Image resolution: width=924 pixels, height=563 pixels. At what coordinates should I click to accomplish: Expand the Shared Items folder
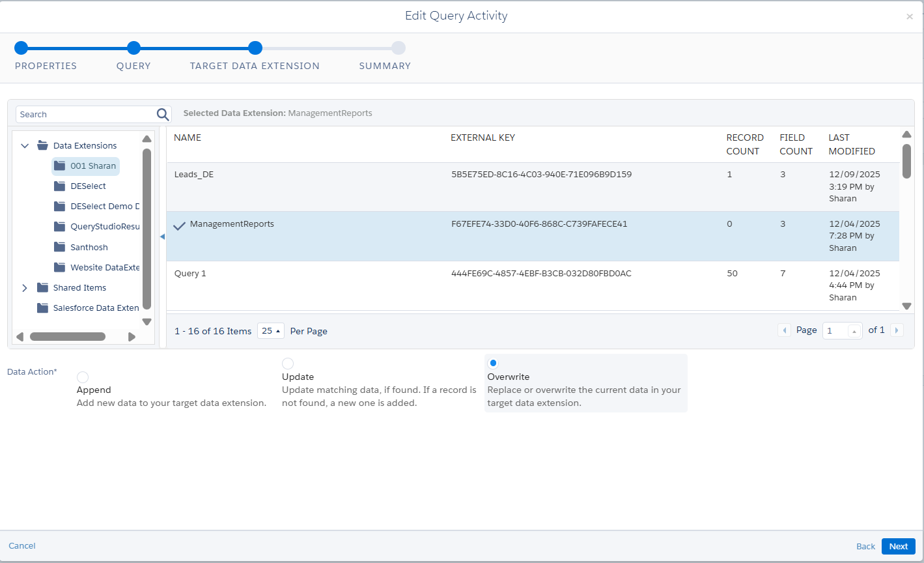25,288
